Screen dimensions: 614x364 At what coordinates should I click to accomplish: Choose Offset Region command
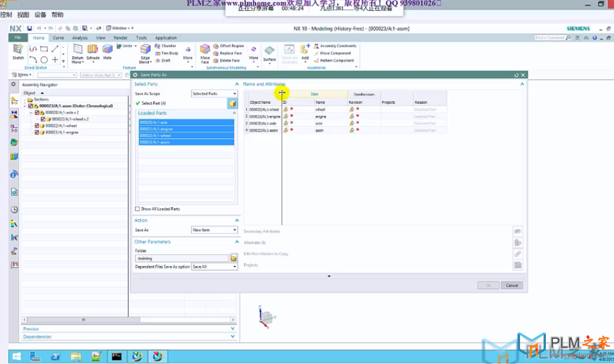pos(229,46)
